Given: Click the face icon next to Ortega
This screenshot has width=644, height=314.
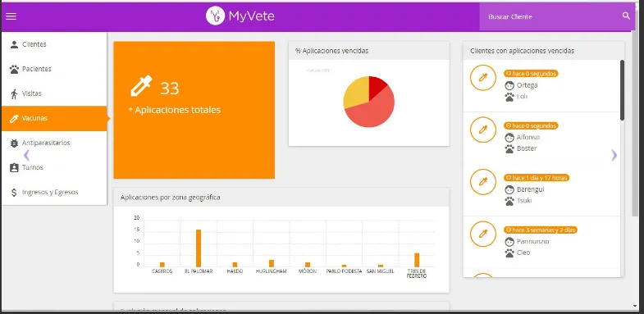Looking at the screenshot, I should click(x=509, y=85).
